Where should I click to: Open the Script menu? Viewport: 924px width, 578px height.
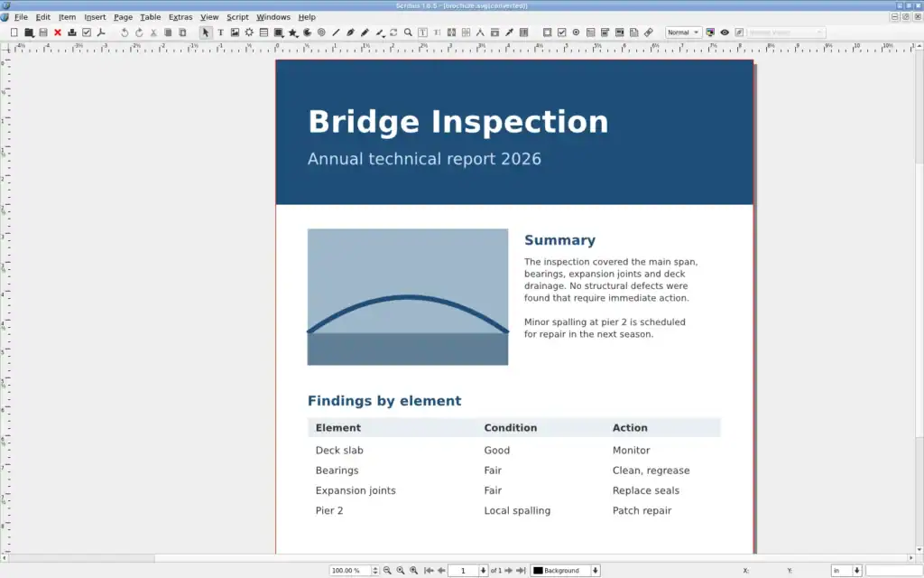coord(237,17)
